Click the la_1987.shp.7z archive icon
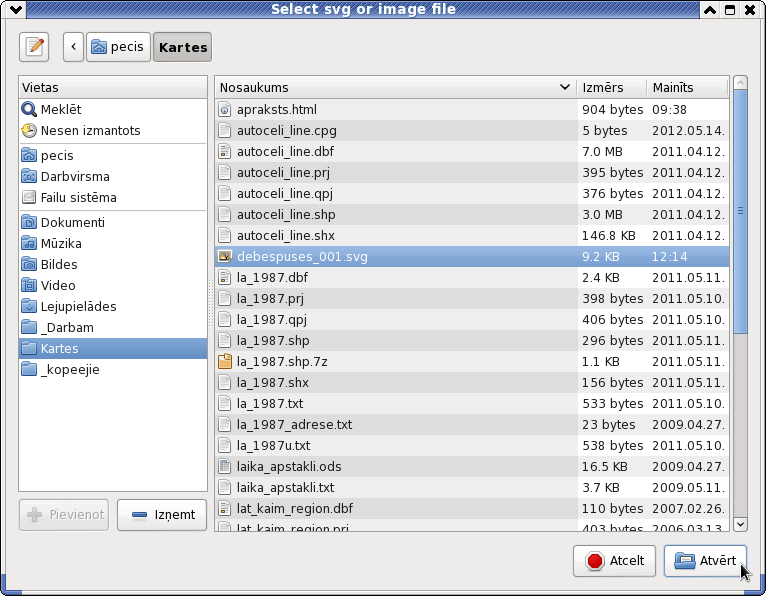The height and width of the screenshot is (596, 766). pyautogui.click(x=224, y=362)
